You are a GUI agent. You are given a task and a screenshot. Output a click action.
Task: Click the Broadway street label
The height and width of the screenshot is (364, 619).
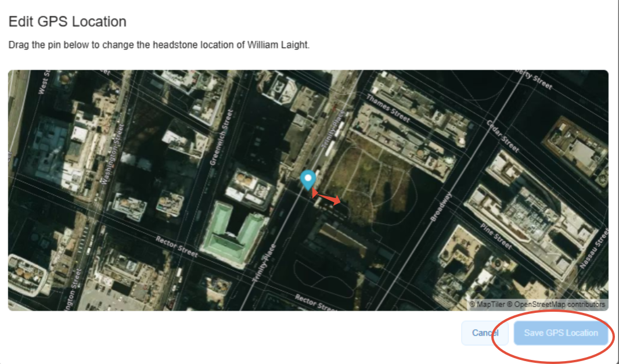point(440,207)
